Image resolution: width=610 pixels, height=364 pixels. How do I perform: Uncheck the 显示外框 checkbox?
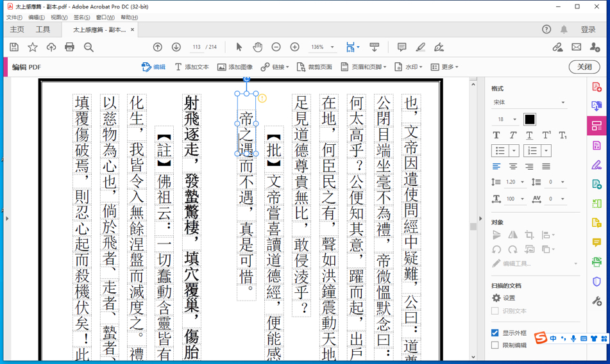pos(495,333)
